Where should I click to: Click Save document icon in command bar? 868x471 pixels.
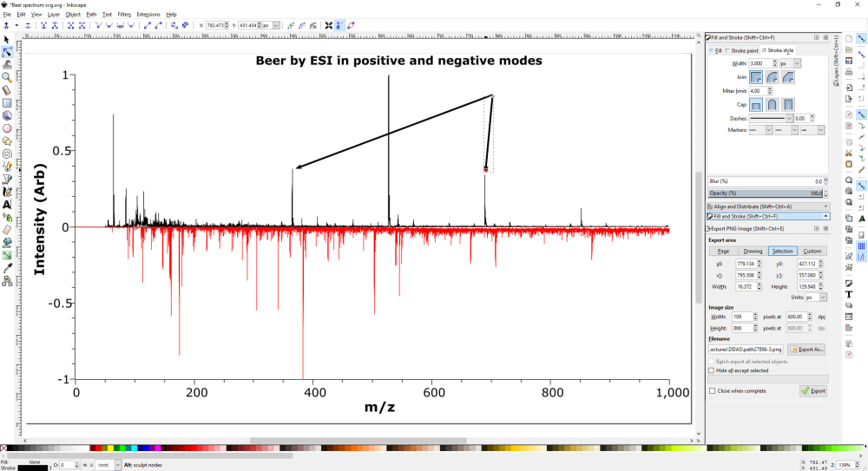pyautogui.click(x=849, y=61)
